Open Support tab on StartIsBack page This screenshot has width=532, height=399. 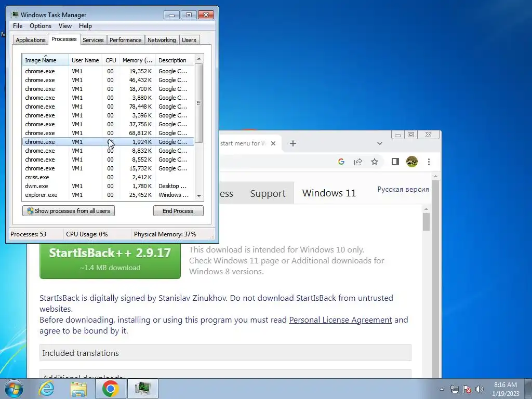pos(268,193)
